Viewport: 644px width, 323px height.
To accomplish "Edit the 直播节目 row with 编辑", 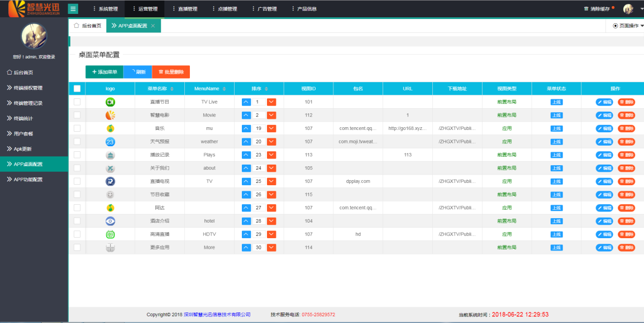I will tap(604, 102).
